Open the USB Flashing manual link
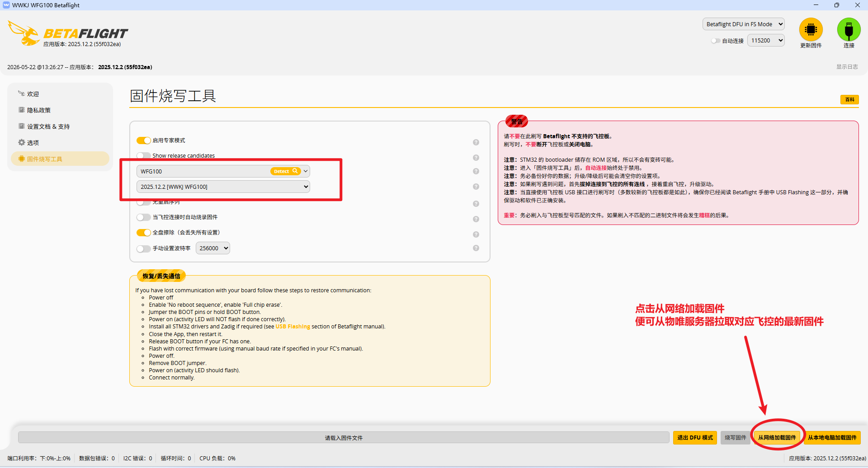The height and width of the screenshot is (468, 868). (x=293, y=327)
